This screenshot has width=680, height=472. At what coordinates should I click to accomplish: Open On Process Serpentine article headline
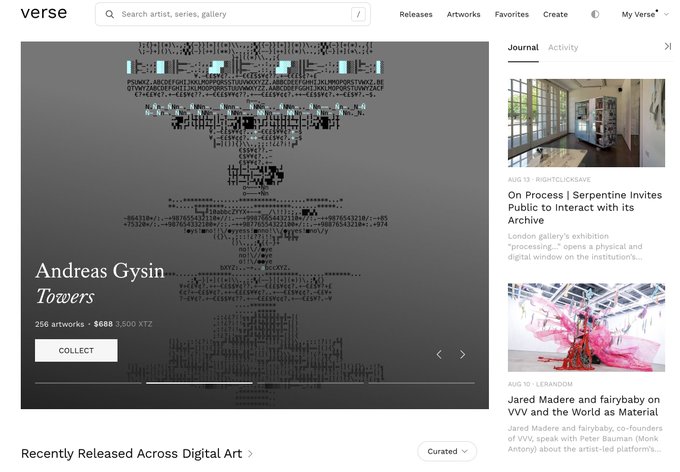585,207
